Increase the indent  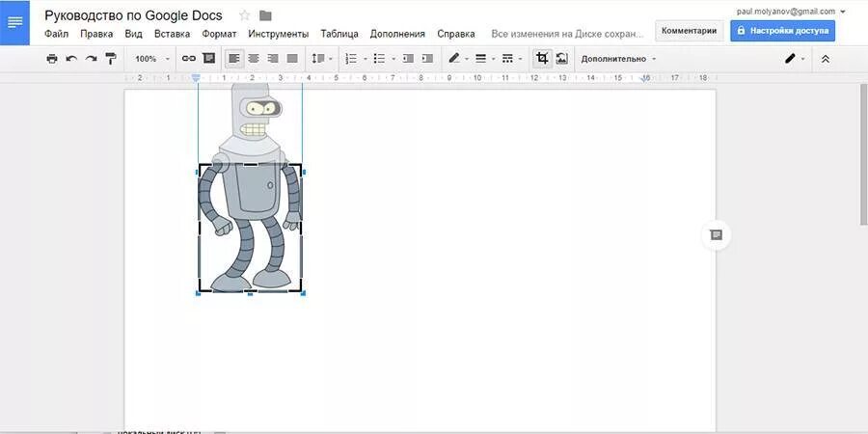(427, 59)
